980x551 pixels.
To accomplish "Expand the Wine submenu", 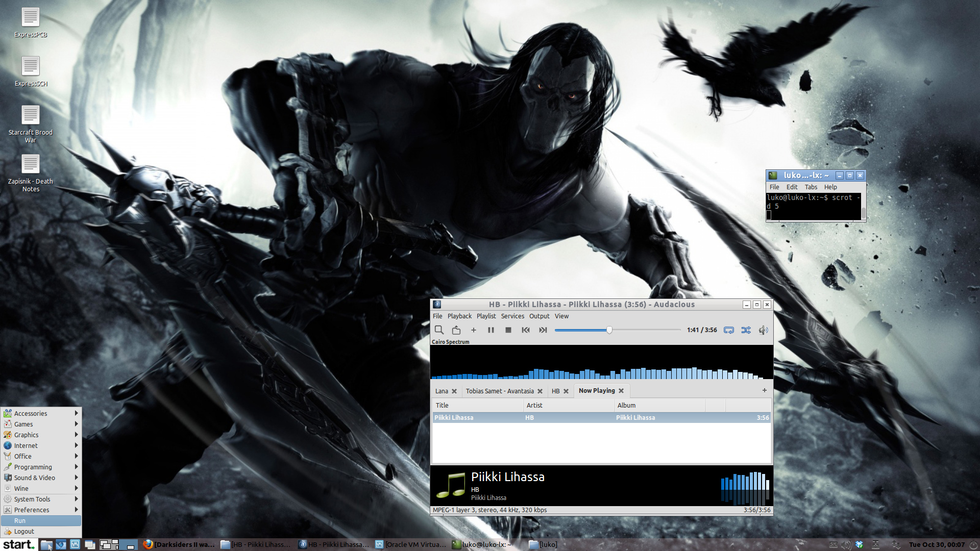I will (41, 489).
